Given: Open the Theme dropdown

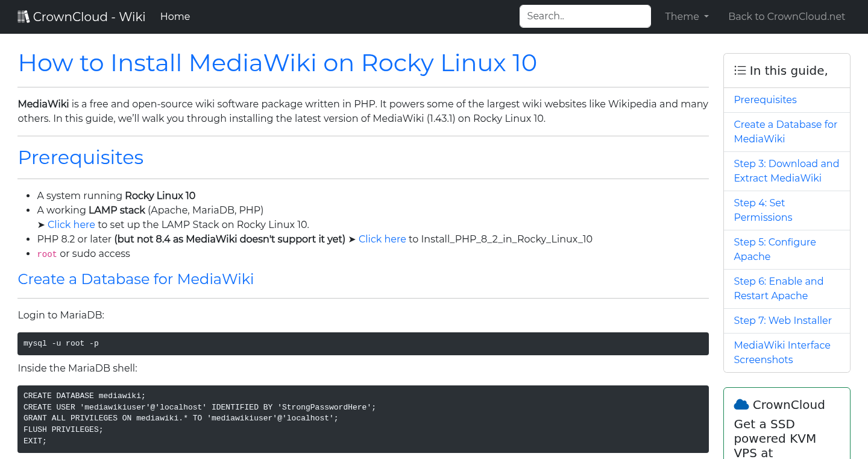Looking at the screenshot, I should 687,16.
